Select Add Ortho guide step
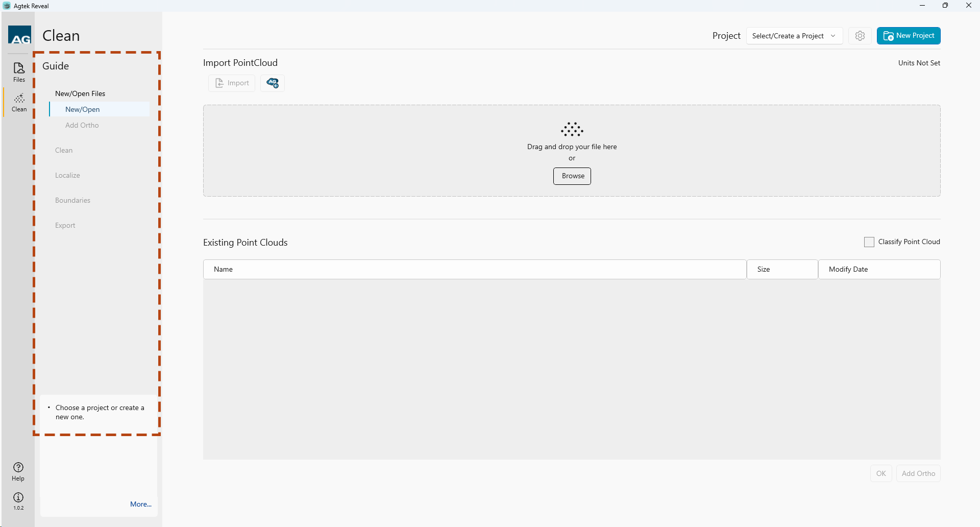The image size is (980, 527). 82,125
